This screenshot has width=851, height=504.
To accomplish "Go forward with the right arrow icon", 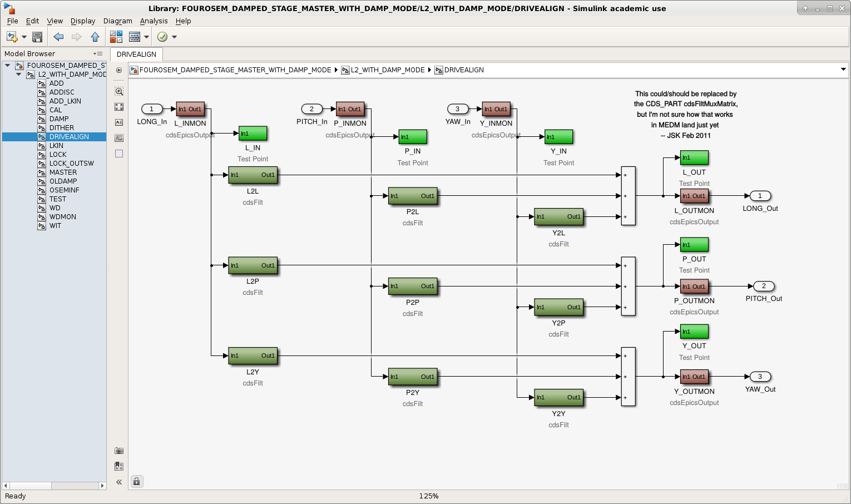I will 77,37.
